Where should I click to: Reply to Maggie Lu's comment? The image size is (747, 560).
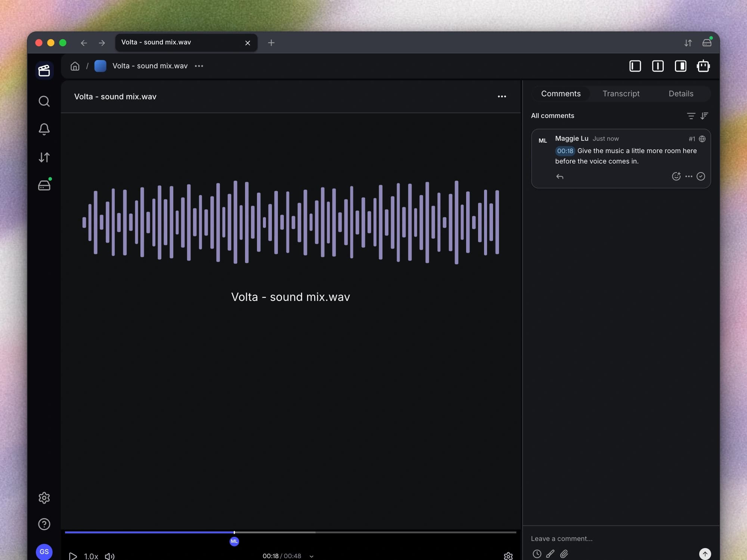pos(560,177)
